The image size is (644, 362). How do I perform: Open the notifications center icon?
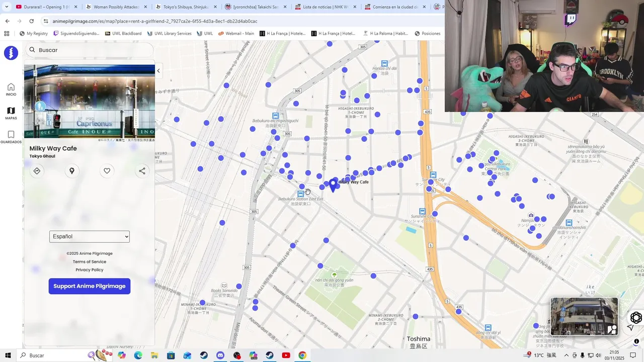click(x=633, y=355)
